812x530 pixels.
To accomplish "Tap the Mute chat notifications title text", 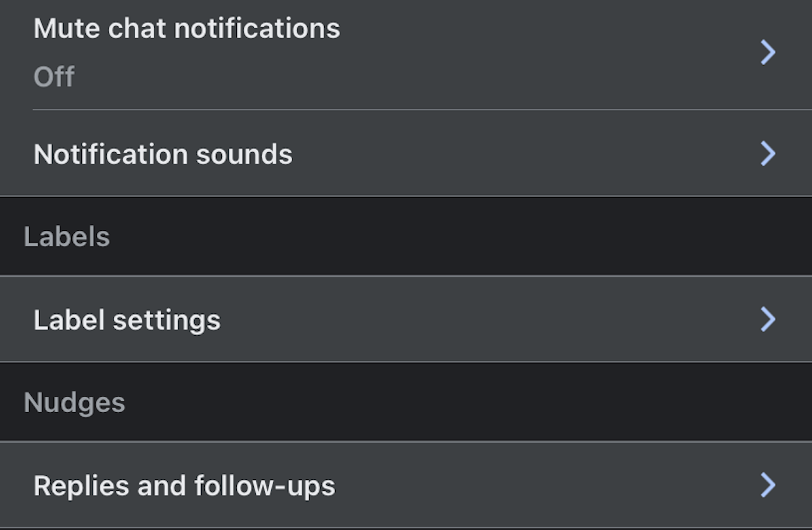I will tap(187, 28).
